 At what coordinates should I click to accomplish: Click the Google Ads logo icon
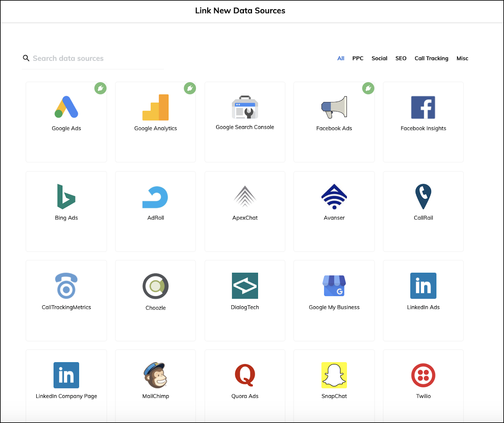66,107
